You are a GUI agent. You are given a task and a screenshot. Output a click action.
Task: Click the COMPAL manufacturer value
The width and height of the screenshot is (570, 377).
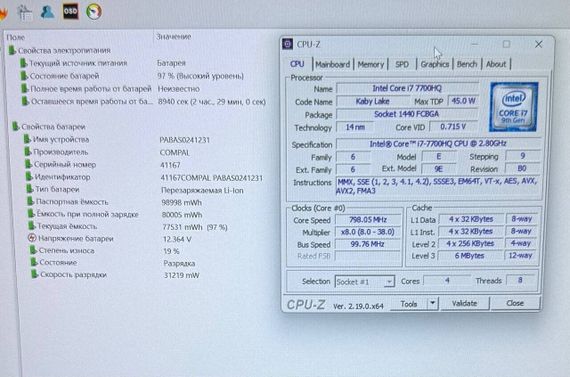[175, 153]
